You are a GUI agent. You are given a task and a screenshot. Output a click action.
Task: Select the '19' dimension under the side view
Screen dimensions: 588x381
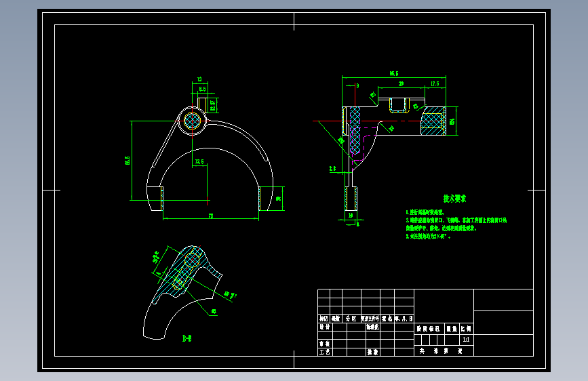[351, 216]
